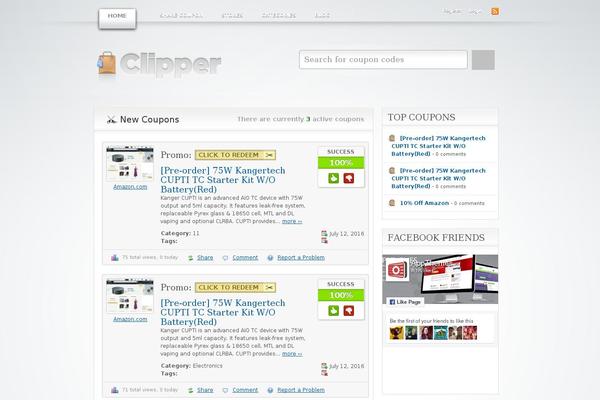Click CLICK TO REDEEM on the Category 11 coupon
Screen dimensions: 600x400
coord(235,155)
